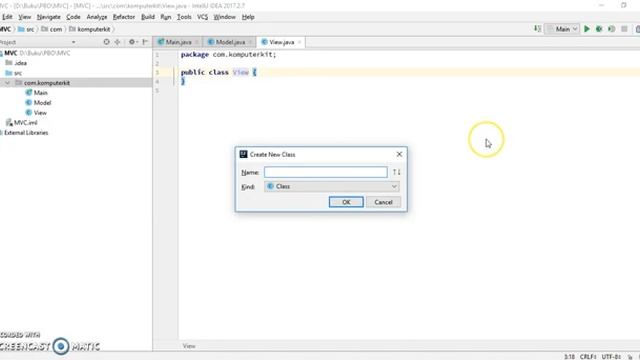This screenshot has width=640, height=360.
Task: Click the UTF-8 encoding status entry
Action: [611, 356]
